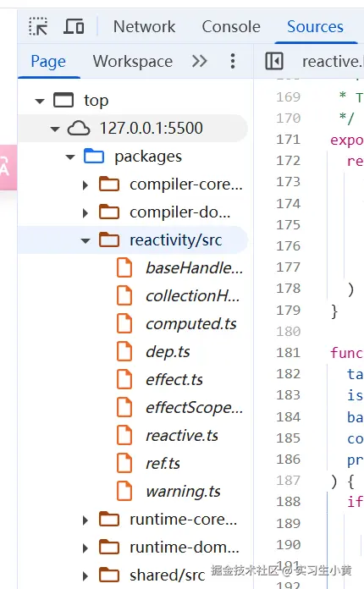Click line number 178 in gutter
Screen dimensions: 364x589
click(289, 288)
